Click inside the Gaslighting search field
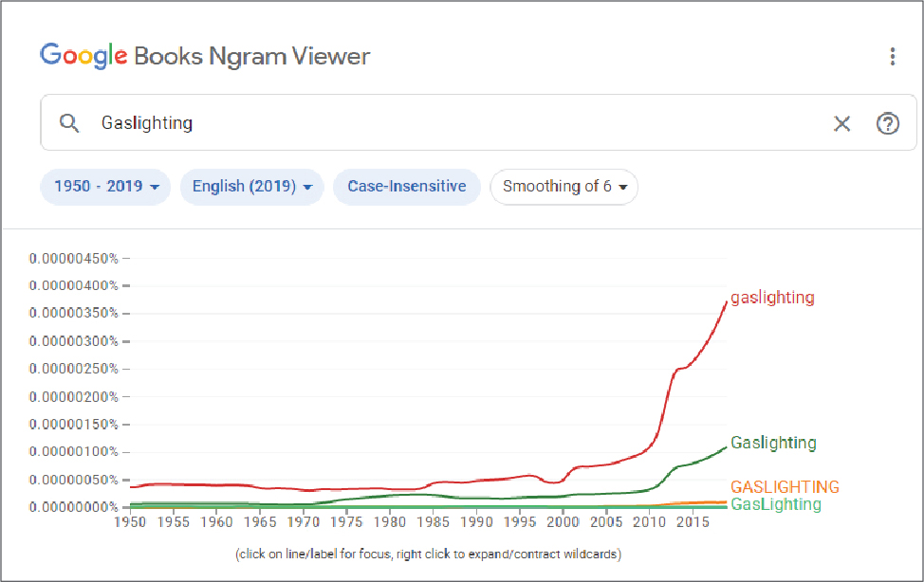Image resolution: width=924 pixels, height=582 pixels. pyautogui.click(x=455, y=123)
